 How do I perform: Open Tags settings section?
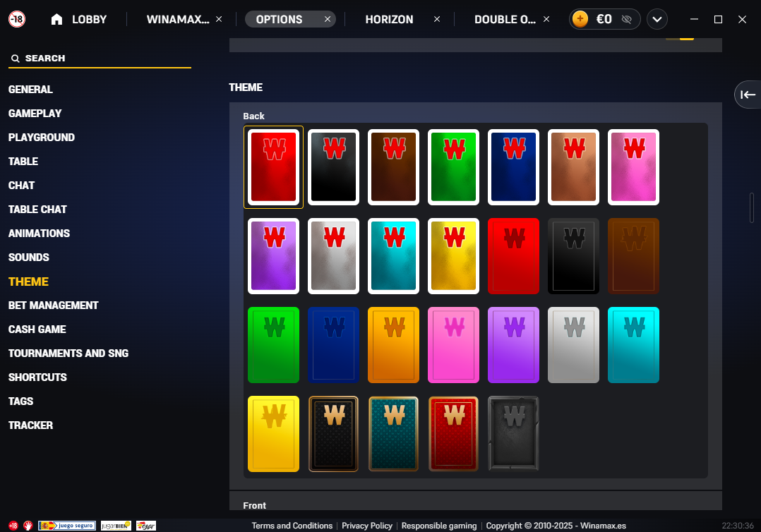21,401
